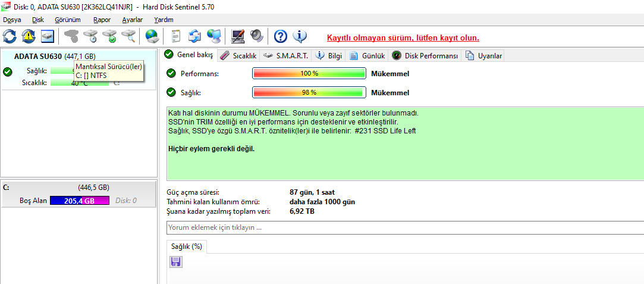Click the unregistered version registration link
The height and width of the screenshot is (284, 644).
(x=403, y=38)
